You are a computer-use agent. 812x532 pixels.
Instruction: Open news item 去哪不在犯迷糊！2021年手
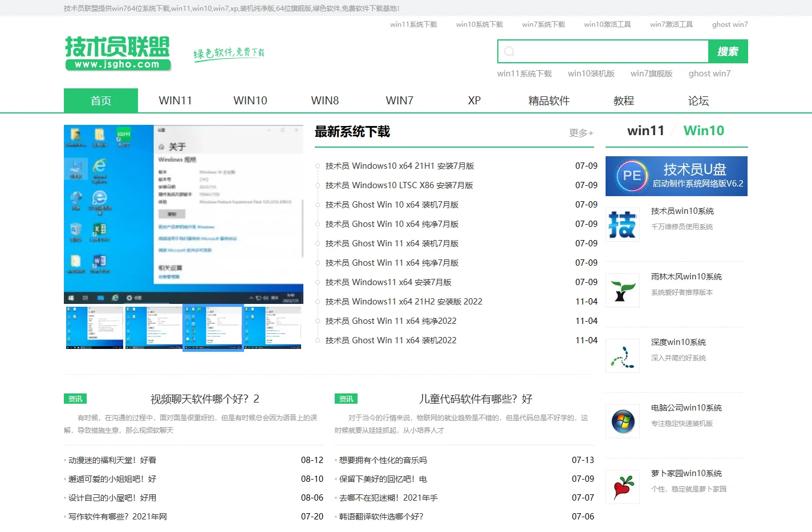pyautogui.click(x=388, y=498)
